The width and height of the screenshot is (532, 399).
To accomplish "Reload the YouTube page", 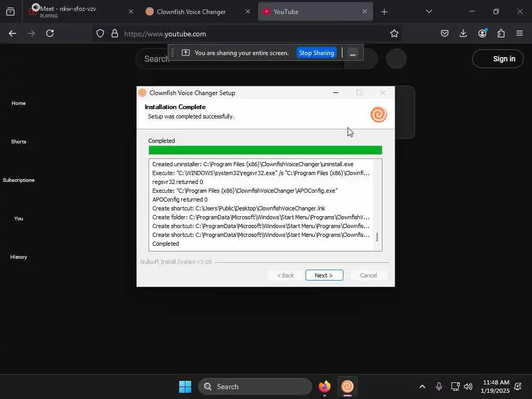I will [50, 33].
